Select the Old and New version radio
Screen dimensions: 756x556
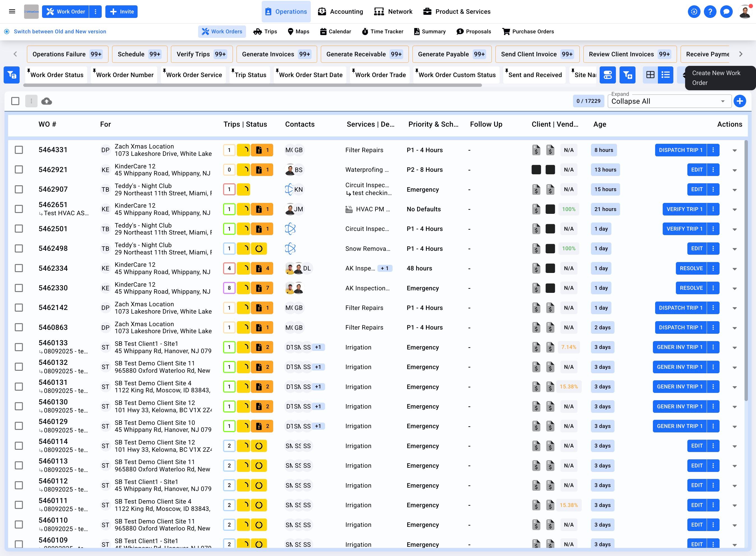point(7,31)
